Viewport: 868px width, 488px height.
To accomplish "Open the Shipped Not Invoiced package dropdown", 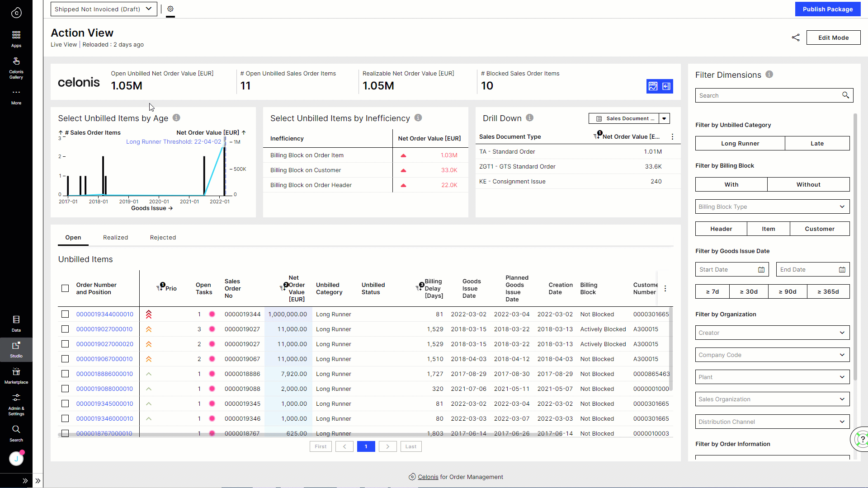I will tap(103, 9).
